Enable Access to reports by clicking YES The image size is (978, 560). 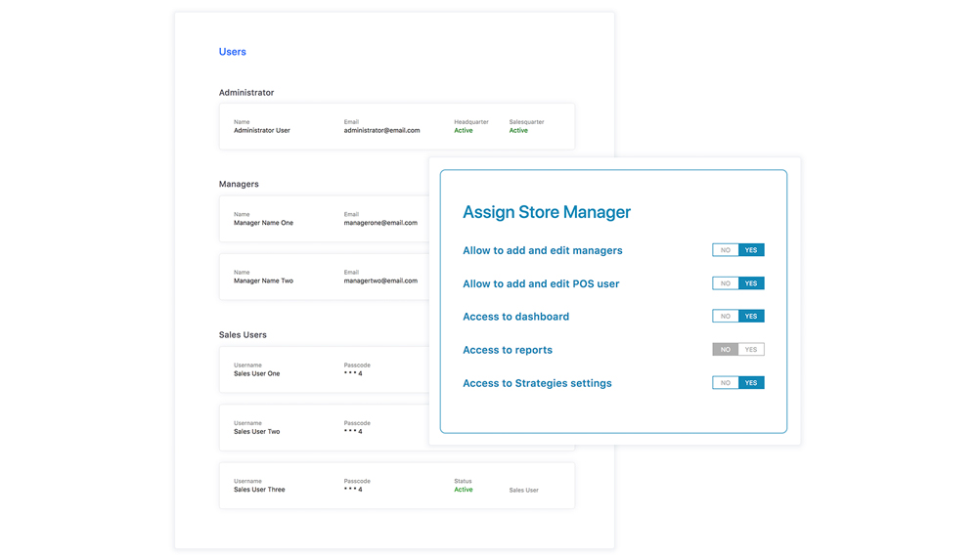click(751, 350)
